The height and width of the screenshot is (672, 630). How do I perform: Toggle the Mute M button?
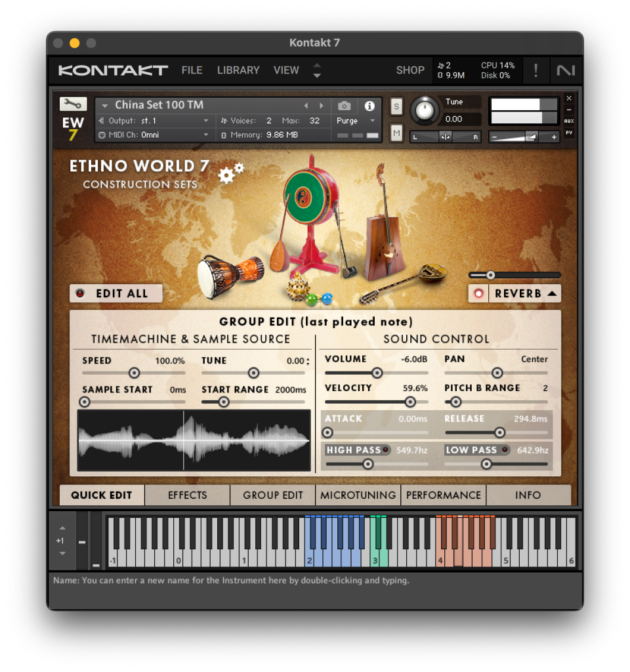click(x=396, y=133)
